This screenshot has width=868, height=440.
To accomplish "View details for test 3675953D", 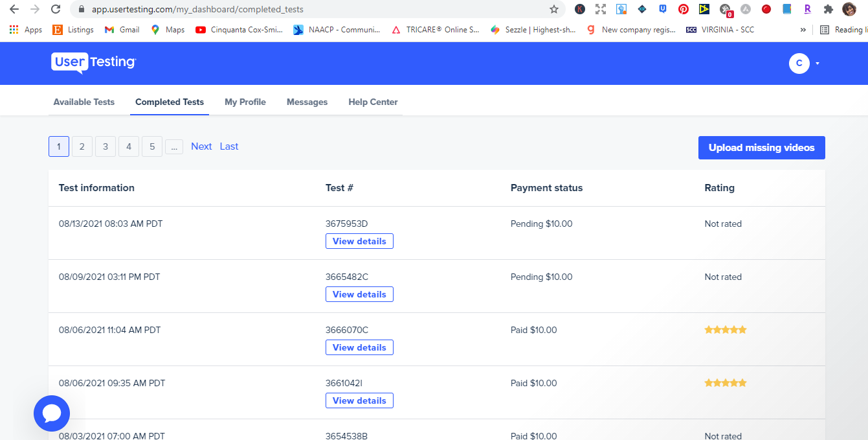I will click(359, 241).
